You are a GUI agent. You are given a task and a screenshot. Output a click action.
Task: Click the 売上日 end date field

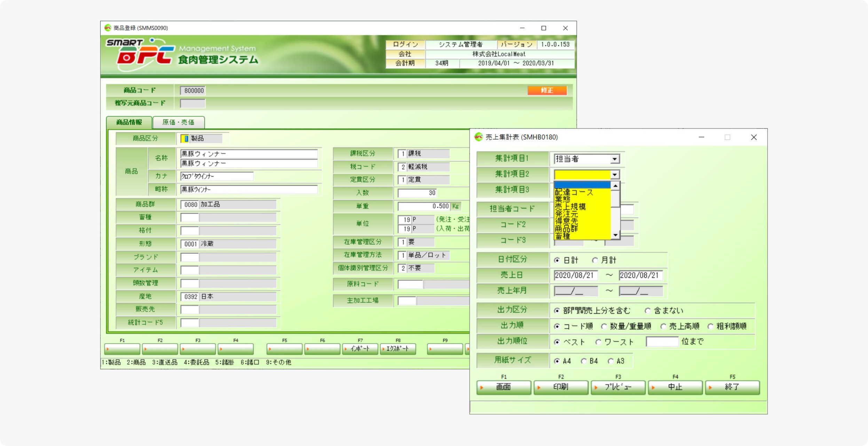[x=641, y=275]
